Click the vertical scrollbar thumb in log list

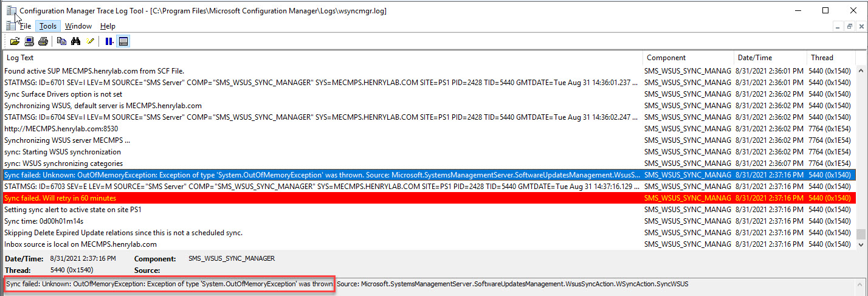coord(861,234)
